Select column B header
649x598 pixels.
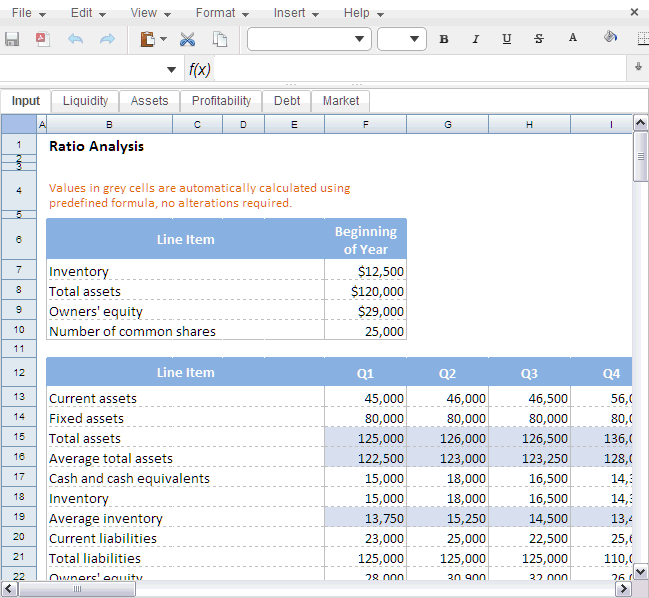pos(109,124)
